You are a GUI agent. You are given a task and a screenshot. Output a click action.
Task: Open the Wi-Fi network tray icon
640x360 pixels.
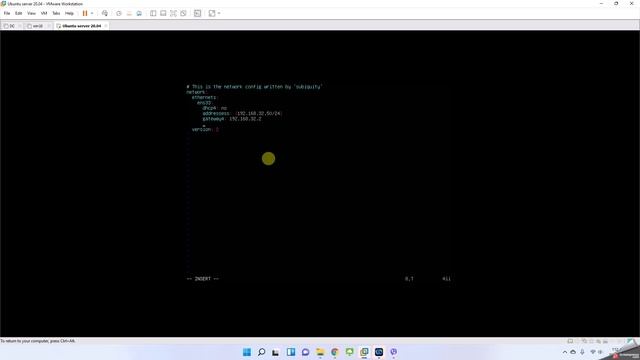[593, 352]
